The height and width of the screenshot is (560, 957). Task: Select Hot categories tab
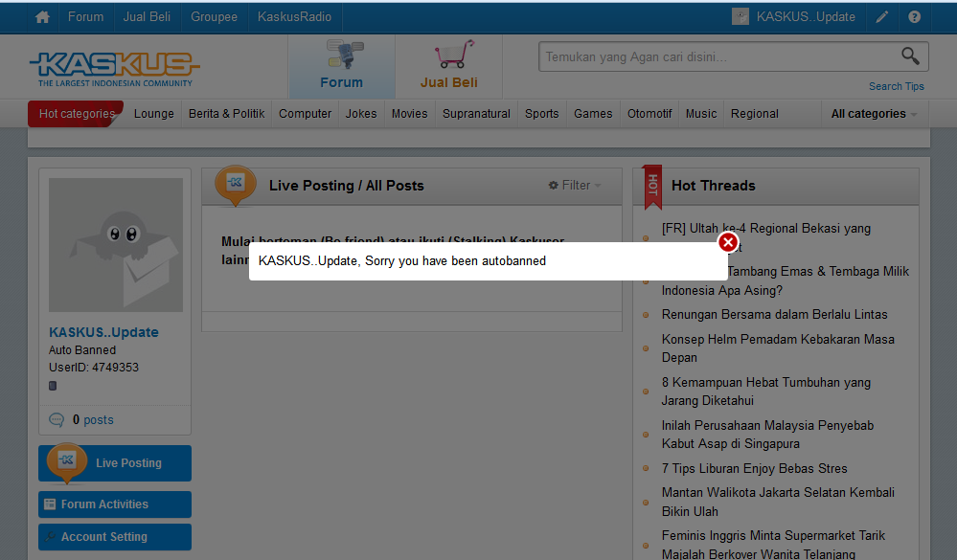point(77,114)
